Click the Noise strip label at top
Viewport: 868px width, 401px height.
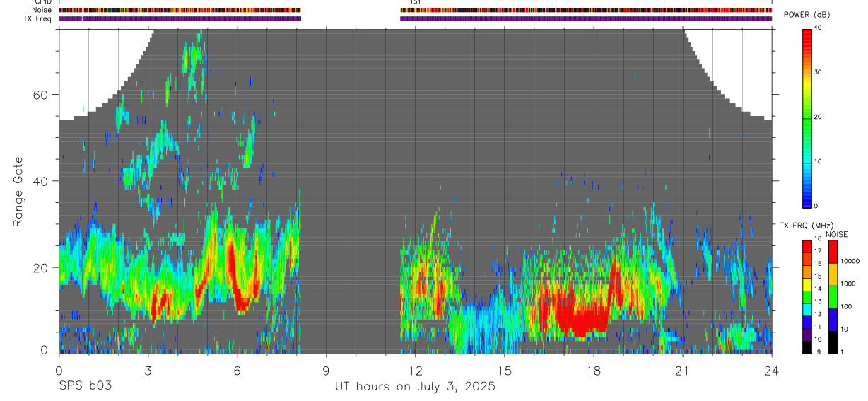42,10
